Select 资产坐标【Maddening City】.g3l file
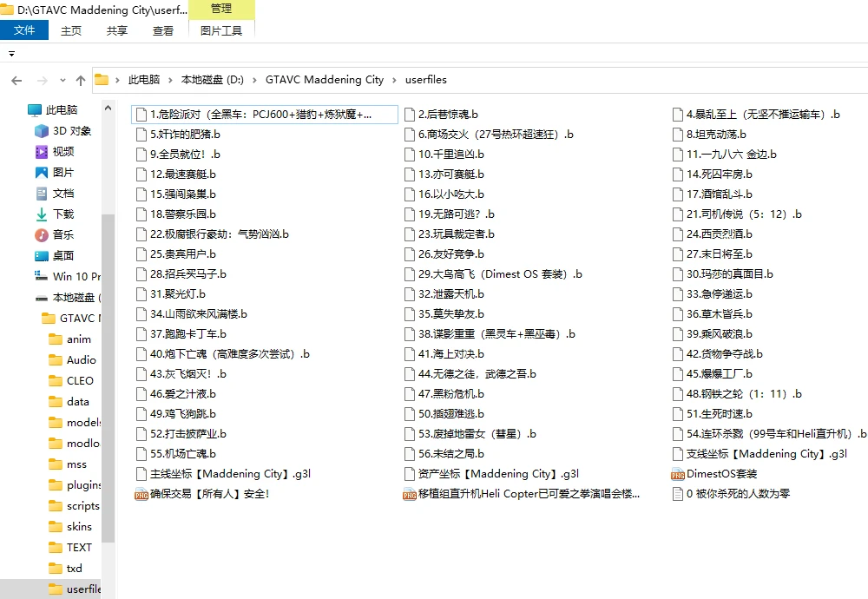868x599 pixels. pyautogui.click(x=491, y=474)
